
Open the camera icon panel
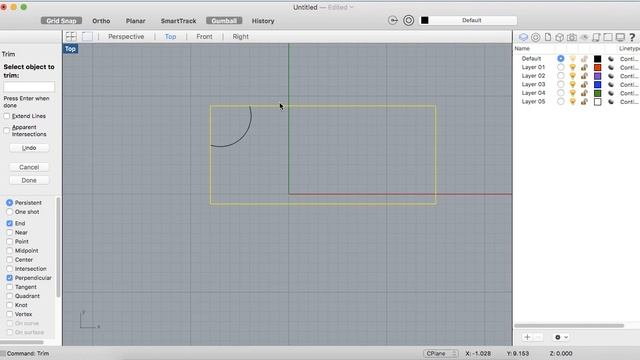click(572, 37)
